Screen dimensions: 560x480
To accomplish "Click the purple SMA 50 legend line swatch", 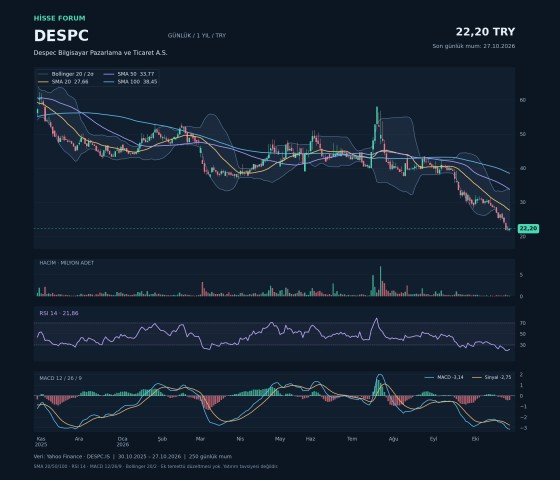I will [x=109, y=74].
